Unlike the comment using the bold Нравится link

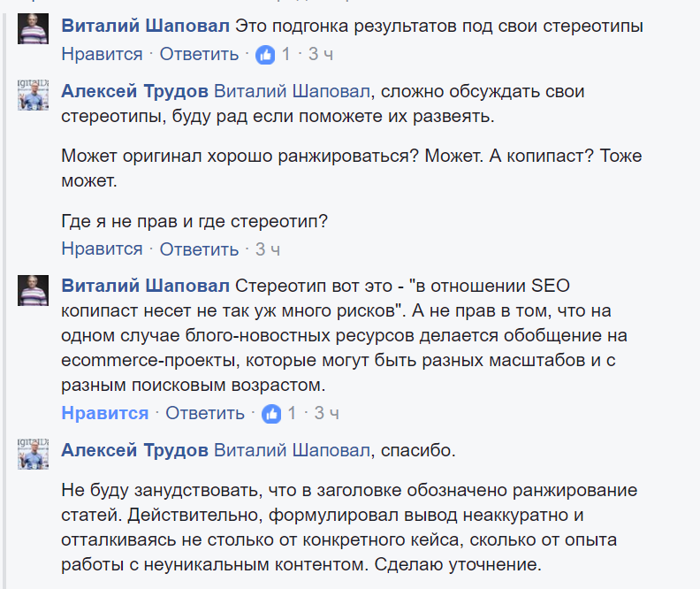pos(105,413)
